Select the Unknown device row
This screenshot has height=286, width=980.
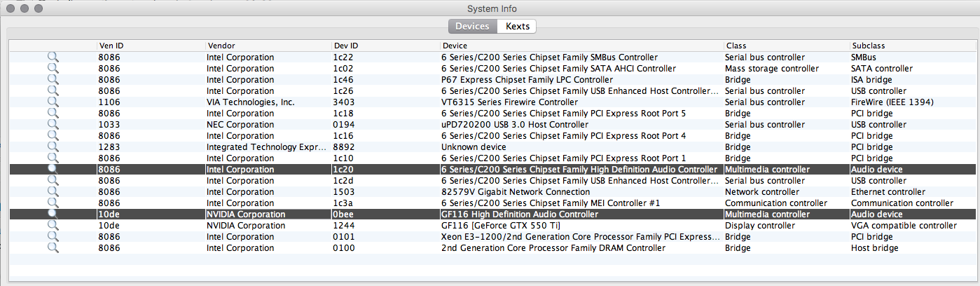(474, 147)
